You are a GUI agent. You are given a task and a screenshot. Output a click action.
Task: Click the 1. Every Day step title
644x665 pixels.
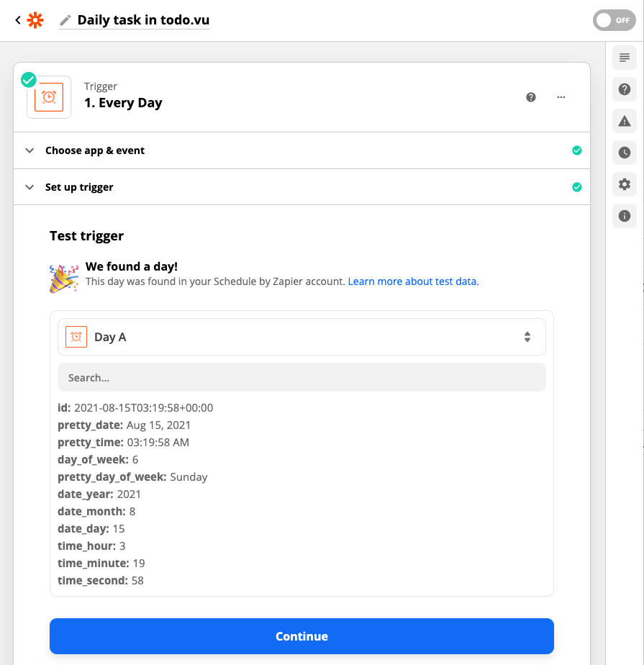point(123,103)
